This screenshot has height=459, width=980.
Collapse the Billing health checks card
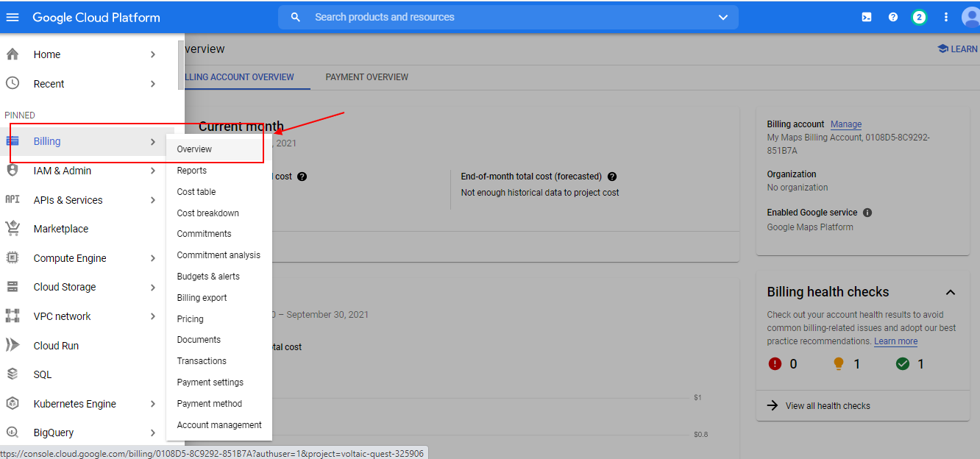coord(951,292)
